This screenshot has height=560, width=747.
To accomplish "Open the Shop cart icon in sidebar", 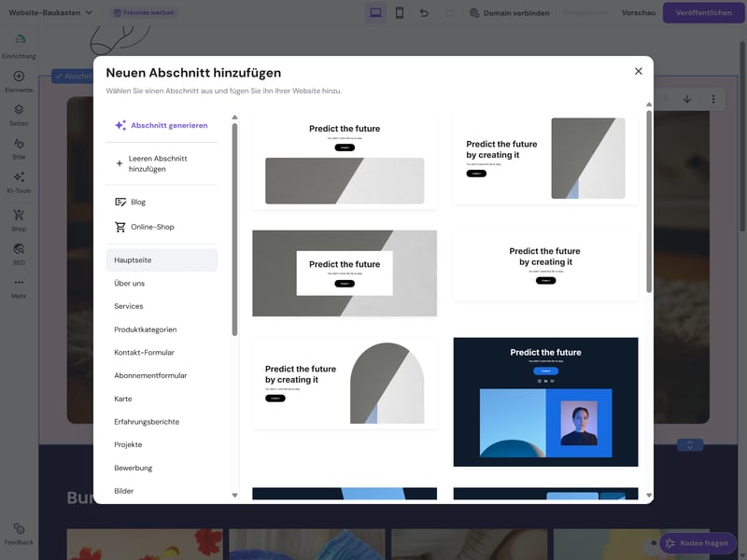I will 19,219.
